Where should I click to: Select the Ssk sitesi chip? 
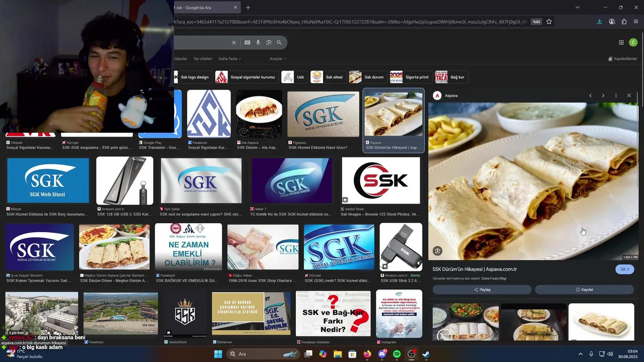coord(328,77)
